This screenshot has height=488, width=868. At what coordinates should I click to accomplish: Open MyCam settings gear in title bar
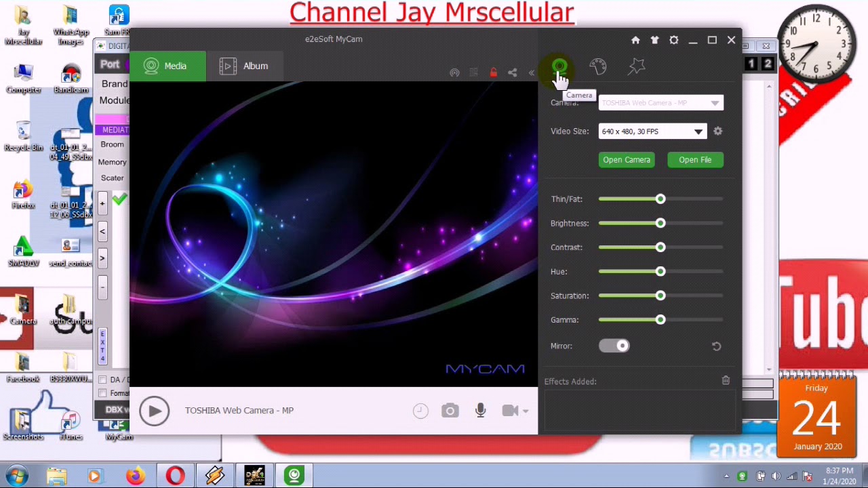coord(673,40)
